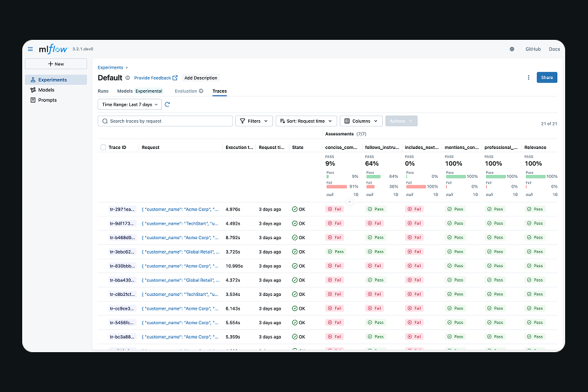Open the navigation hamburger menu
The image size is (588, 392).
tap(30, 48)
